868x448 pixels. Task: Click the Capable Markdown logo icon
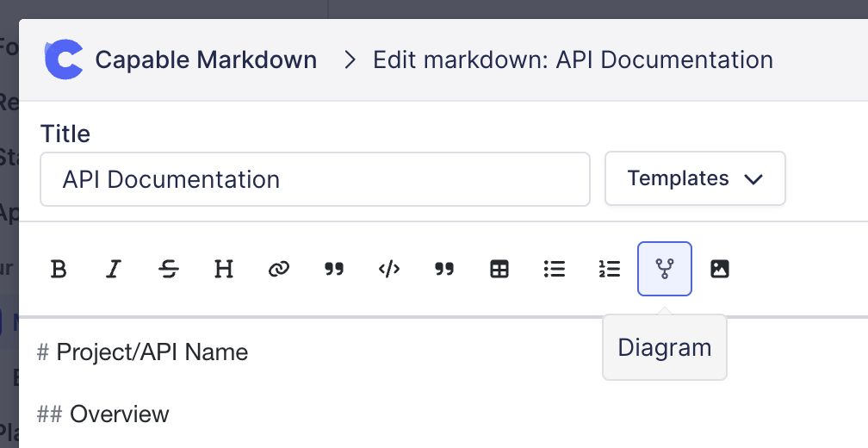pyautogui.click(x=64, y=59)
